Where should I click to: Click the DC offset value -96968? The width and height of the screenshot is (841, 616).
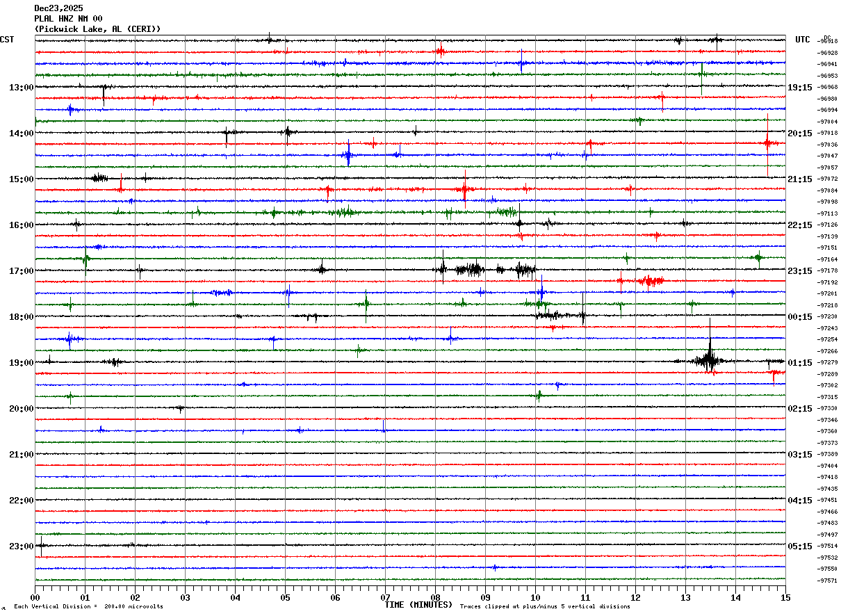coord(828,87)
